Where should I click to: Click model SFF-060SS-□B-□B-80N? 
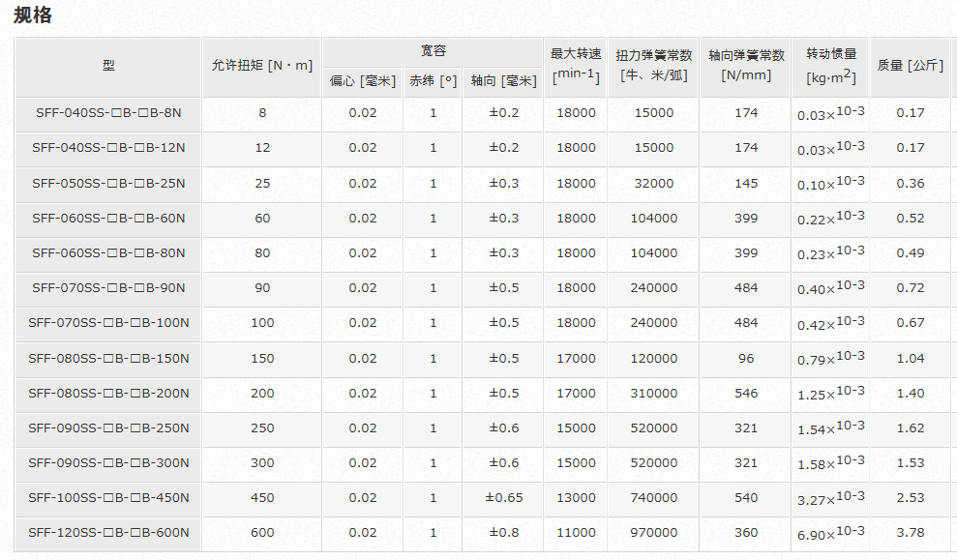[108, 253]
